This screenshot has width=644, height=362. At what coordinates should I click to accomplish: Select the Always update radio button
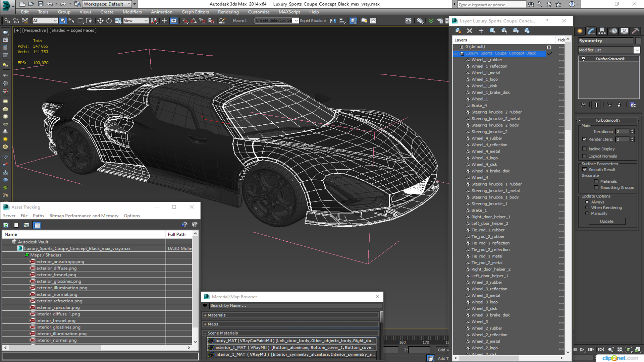(x=587, y=202)
